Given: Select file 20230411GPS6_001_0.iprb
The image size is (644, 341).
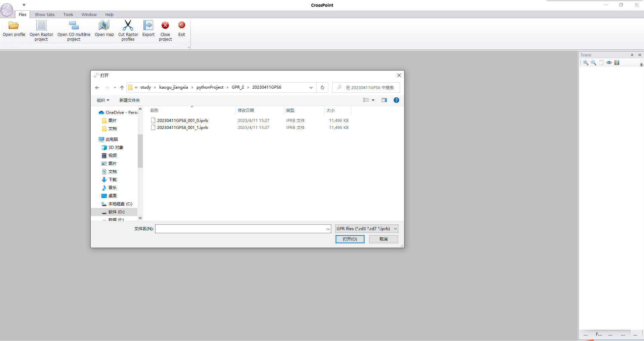Looking at the screenshot, I should (182, 120).
